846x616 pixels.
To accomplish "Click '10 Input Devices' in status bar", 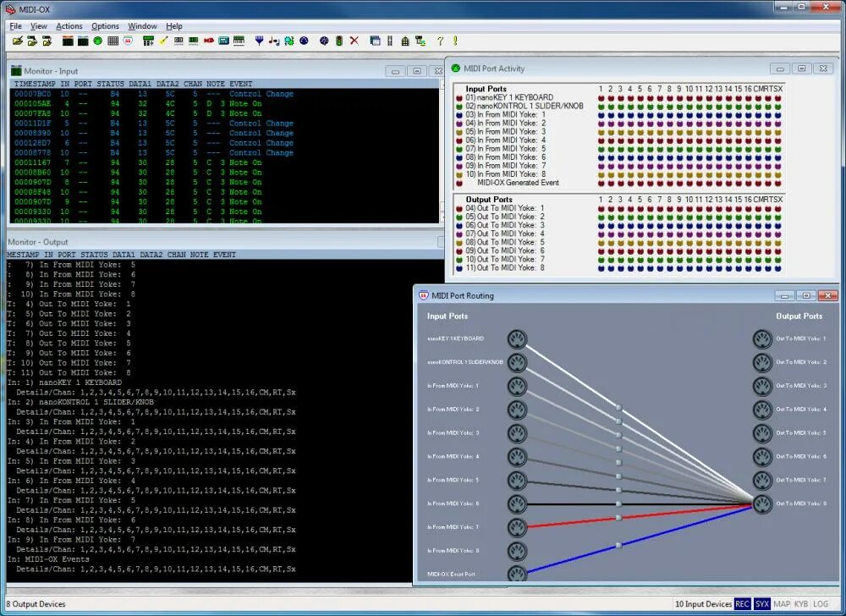I will 703,604.
